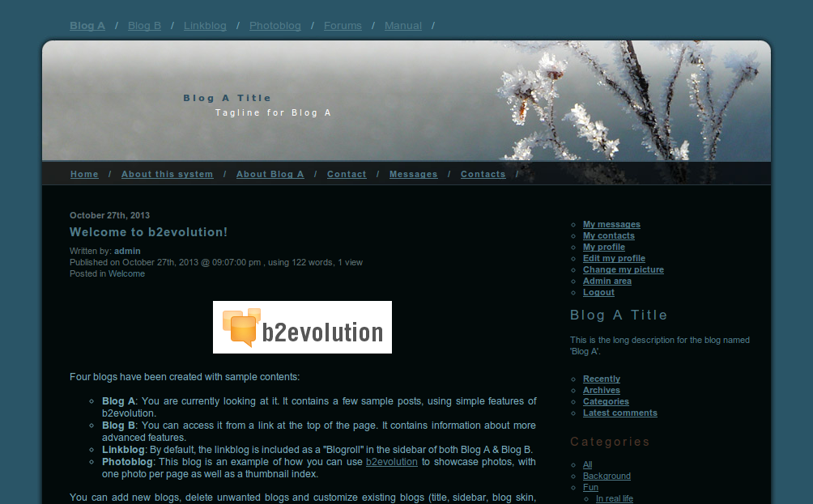This screenshot has height=504, width=813.
Task: Filter by the Fun category
Action: 590,488
